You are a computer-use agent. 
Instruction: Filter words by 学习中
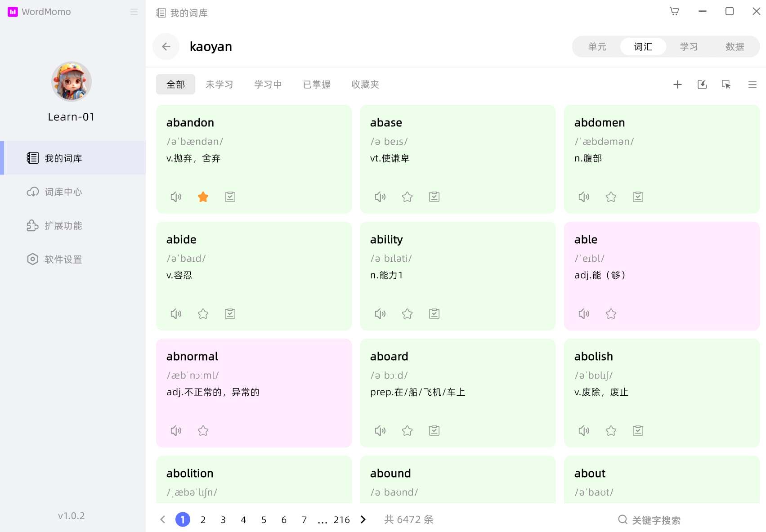pos(268,85)
